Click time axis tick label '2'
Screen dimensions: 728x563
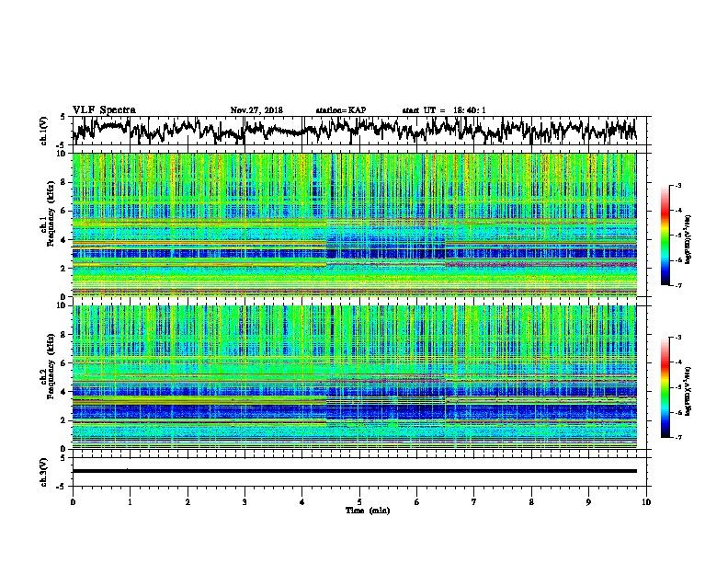pos(188,502)
